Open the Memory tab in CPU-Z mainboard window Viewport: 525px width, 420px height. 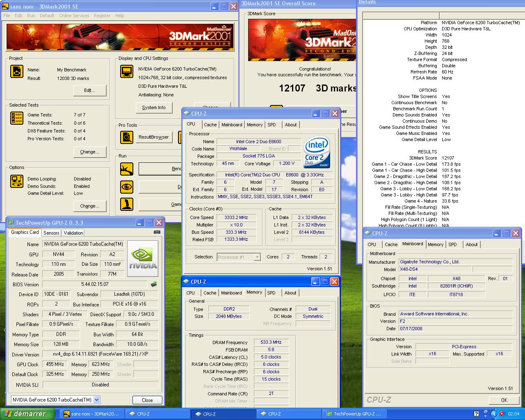[436, 244]
